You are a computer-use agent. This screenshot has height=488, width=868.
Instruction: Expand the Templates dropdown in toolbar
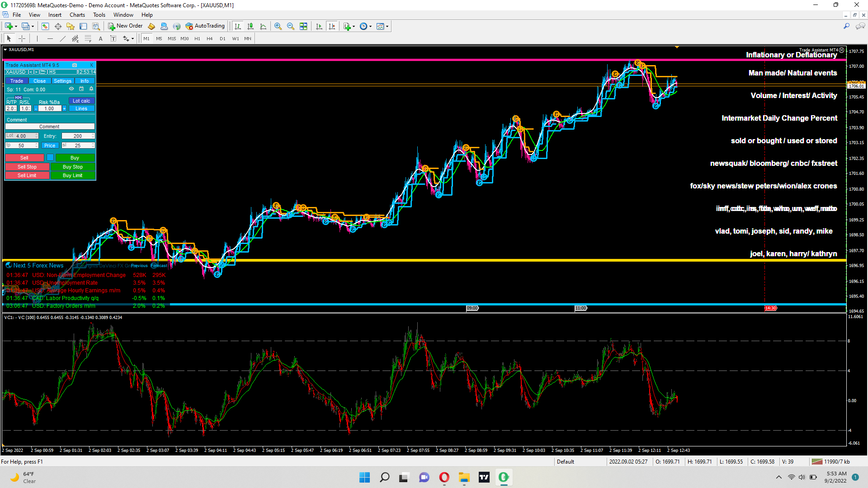387,27
